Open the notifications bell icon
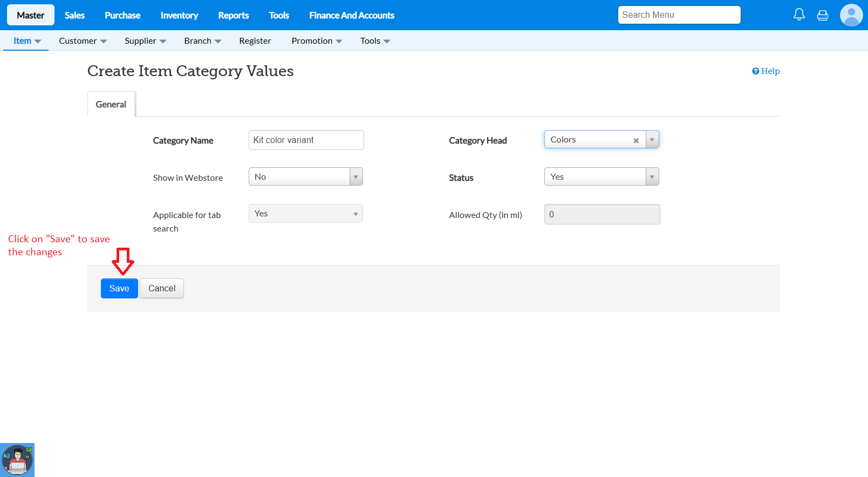The width and height of the screenshot is (868, 477). [x=799, y=15]
